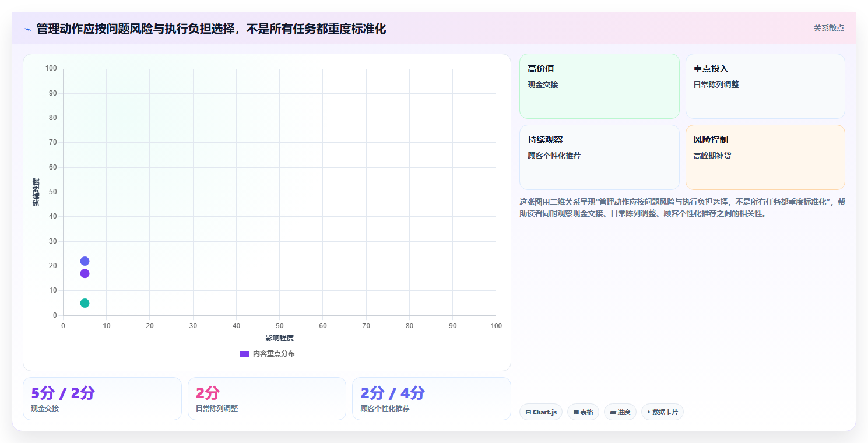This screenshot has width=868, height=443.
Task: Select the 进度 tag chip
Action: [620, 412]
